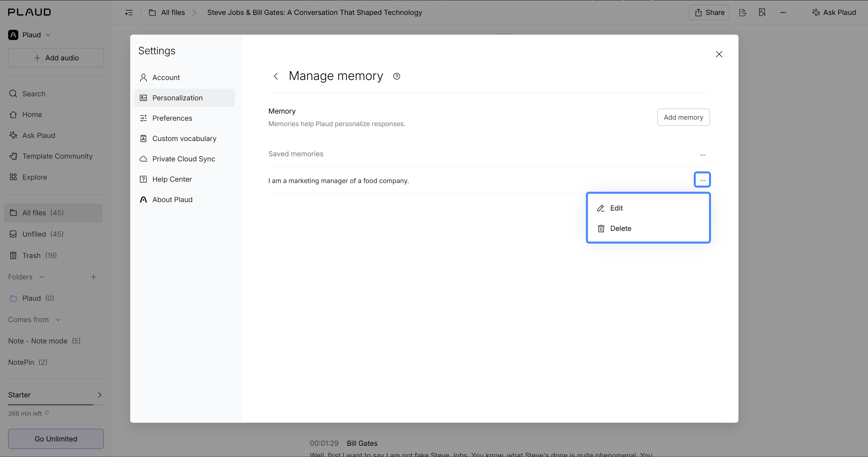This screenshot has height=457, width=868.
Task: Choose Edit from the memory menu
Action: [648, 208]
